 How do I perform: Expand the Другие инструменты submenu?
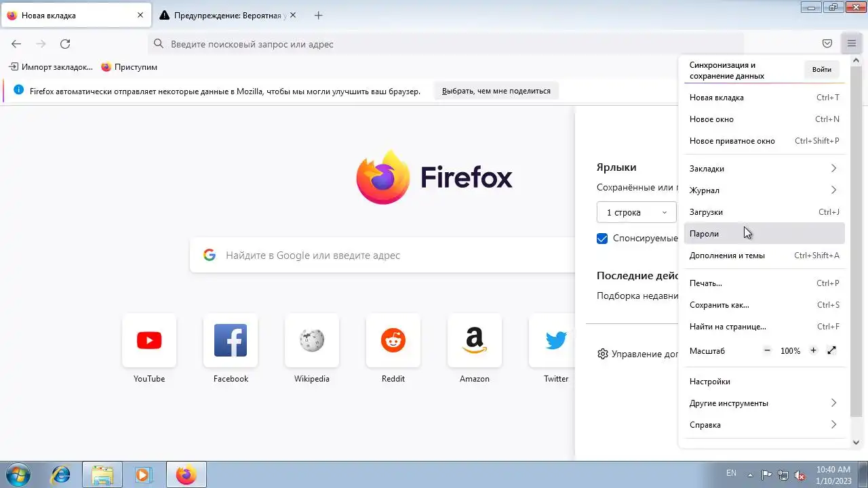[764, 403]
